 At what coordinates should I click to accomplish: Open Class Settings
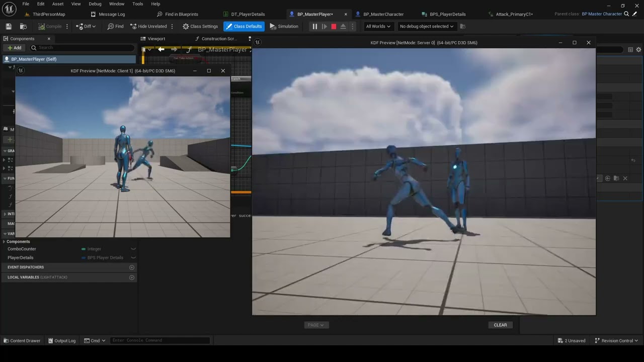click(x=200, y=26)
